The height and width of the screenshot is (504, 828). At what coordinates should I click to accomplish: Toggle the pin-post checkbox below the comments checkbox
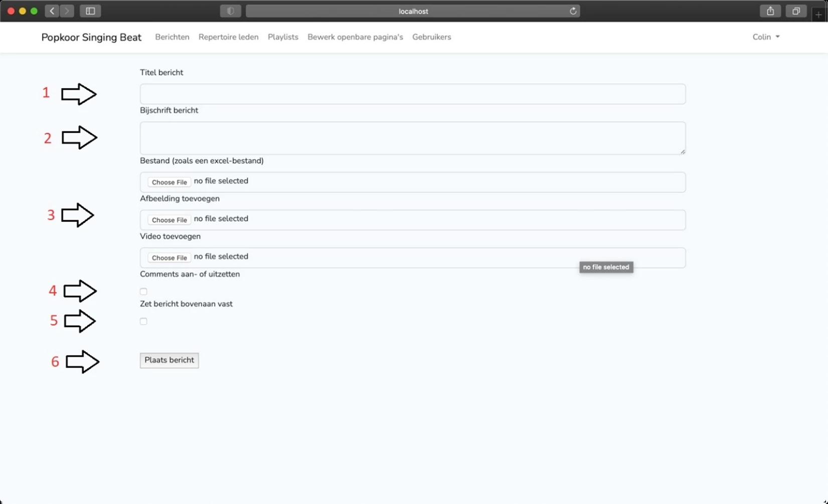pyautogui.click(x=143, y=321)
